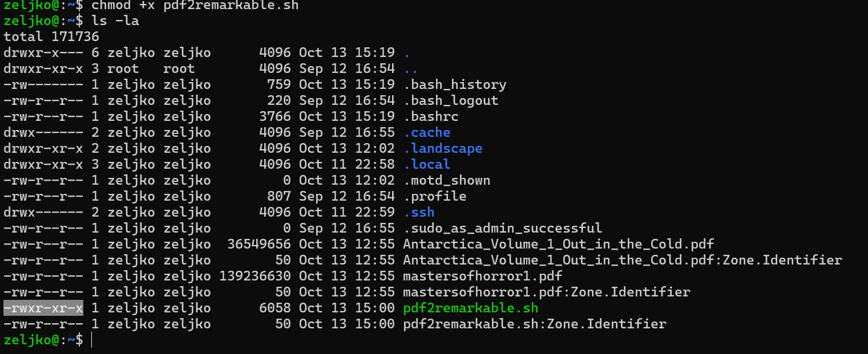Click the pdf2remarkable.sh green filename

470,308
